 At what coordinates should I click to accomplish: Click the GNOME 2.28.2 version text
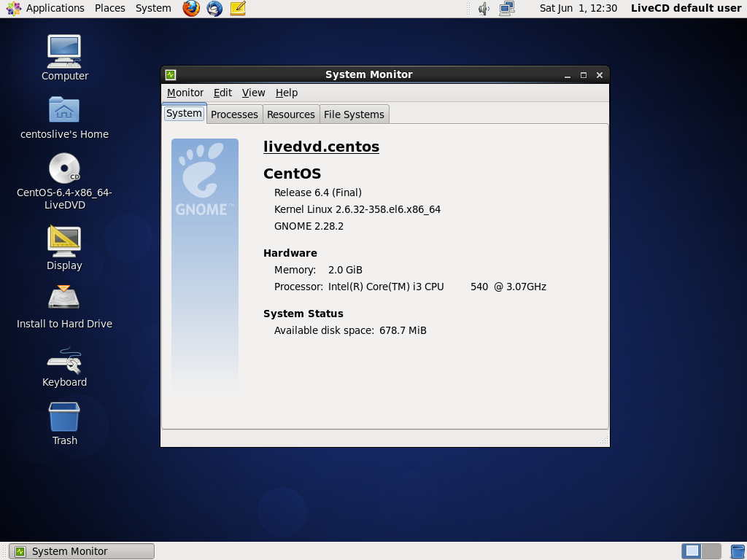point(309,226)
